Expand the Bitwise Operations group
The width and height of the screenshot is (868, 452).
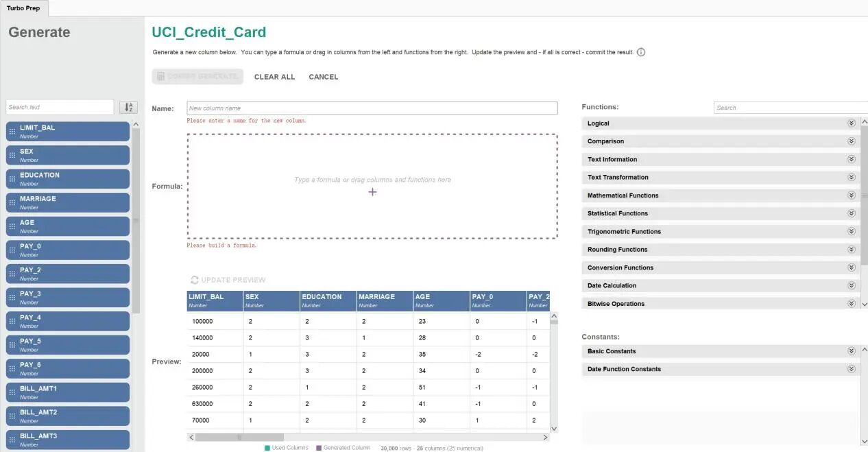pyautogui.click(x=852, y=303)
